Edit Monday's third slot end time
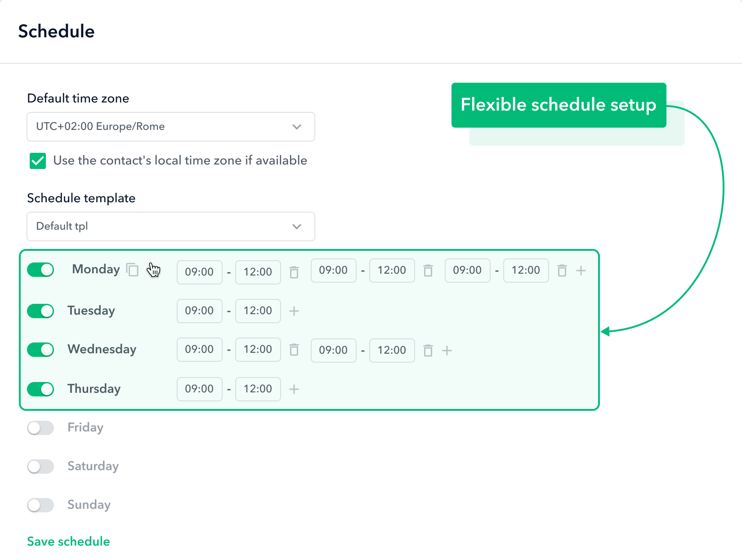Screen dimensions: 742x560 [526, 271]
